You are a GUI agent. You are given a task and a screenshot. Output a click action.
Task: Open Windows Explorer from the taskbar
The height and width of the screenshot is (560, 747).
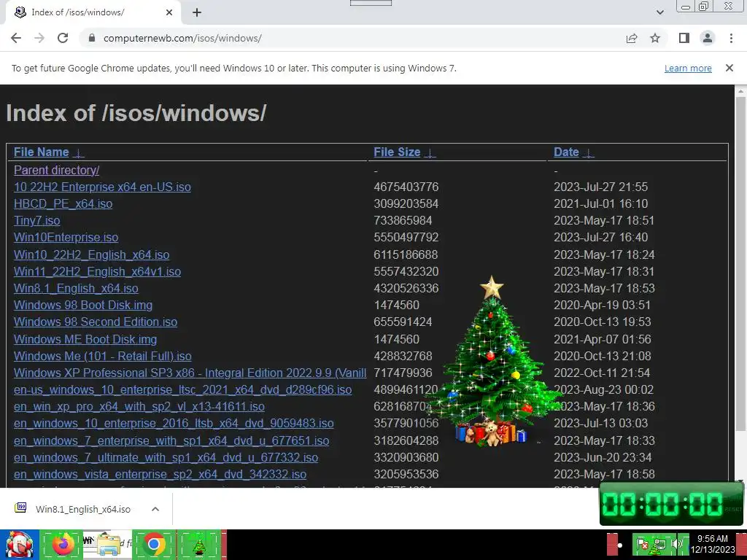108,545
